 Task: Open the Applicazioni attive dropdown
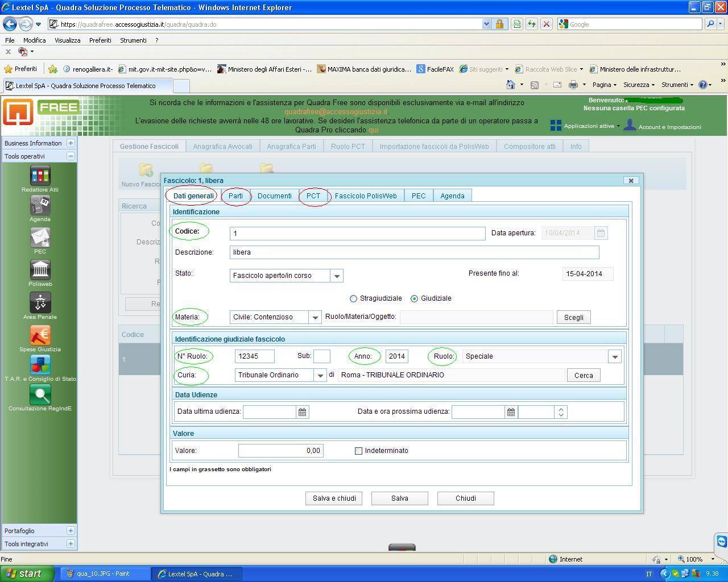(585, 126)
